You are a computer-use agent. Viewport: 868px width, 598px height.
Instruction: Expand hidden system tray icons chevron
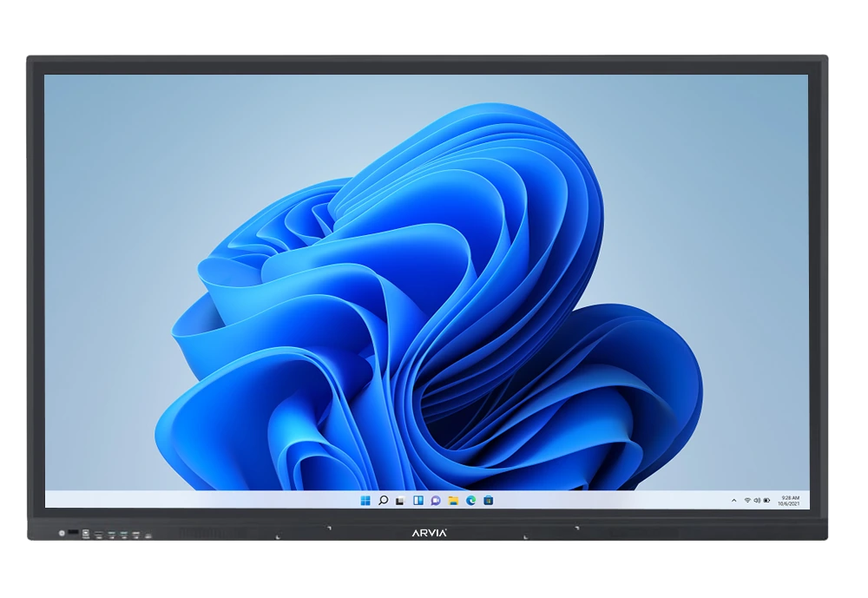click(x=734, y=501)
